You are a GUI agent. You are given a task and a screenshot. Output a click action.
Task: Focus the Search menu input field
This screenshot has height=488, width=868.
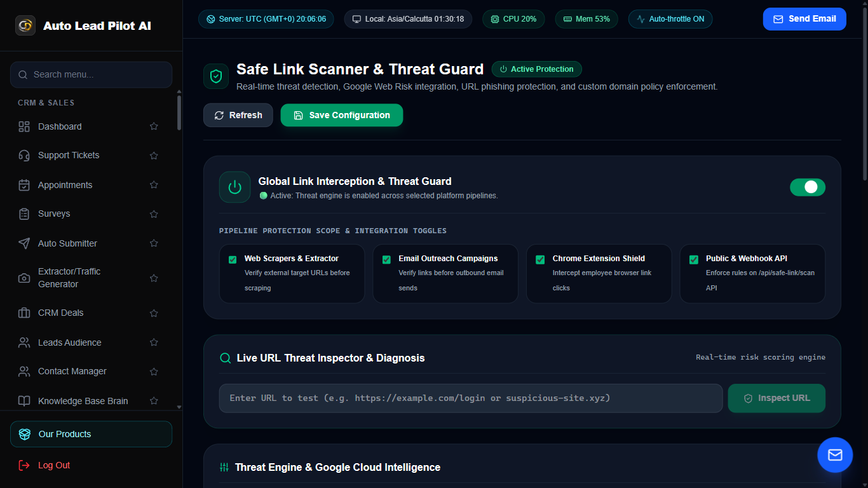tap(91, 74)
